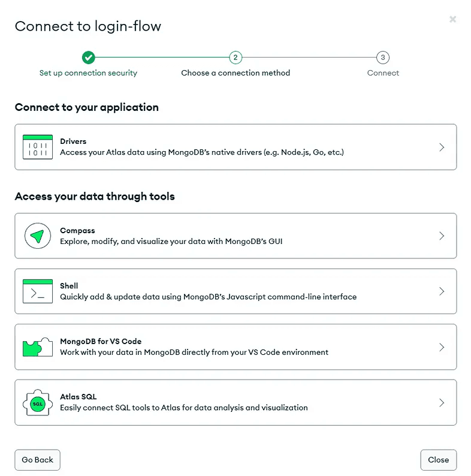
Task: Select the Connect step label
Action: coord(383,73)
